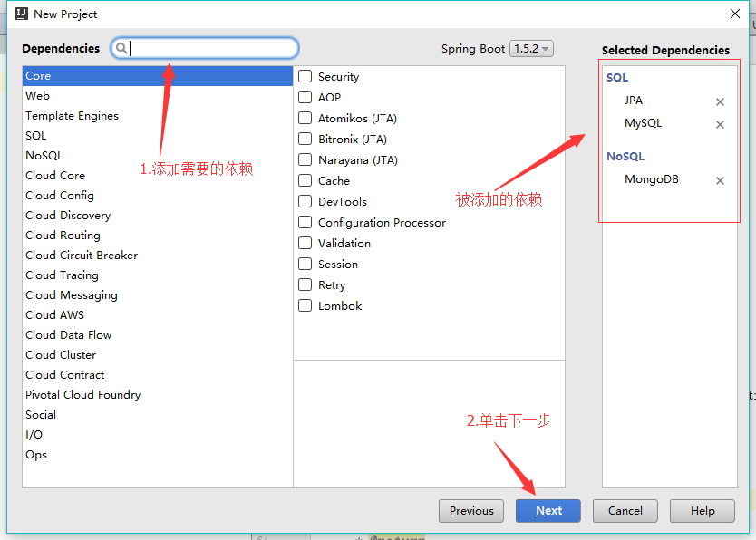Open the Spring Boot version dropdown
The image size is (756, 540).
[x=531, y=49]
